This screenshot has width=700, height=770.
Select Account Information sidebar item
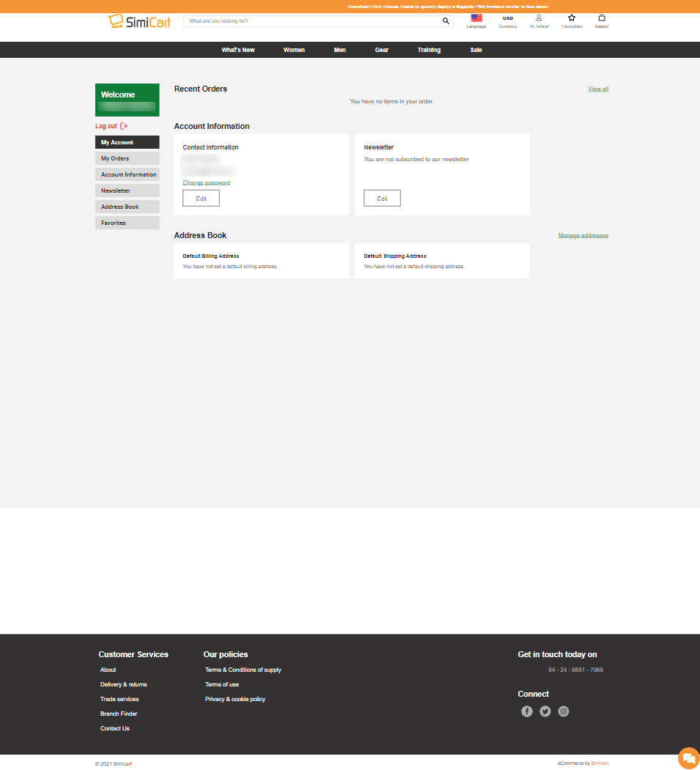point(128,174)
